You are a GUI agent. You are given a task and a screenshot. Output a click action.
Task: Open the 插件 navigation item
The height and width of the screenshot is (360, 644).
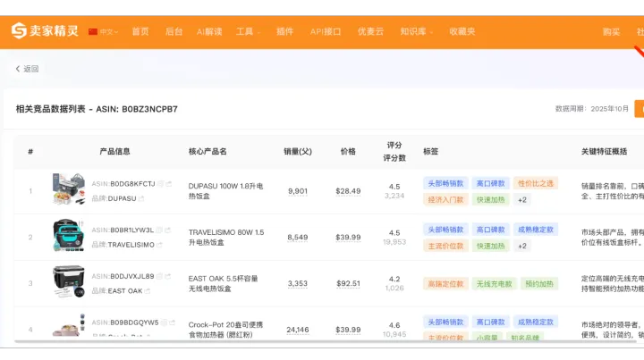click(284, 31)
